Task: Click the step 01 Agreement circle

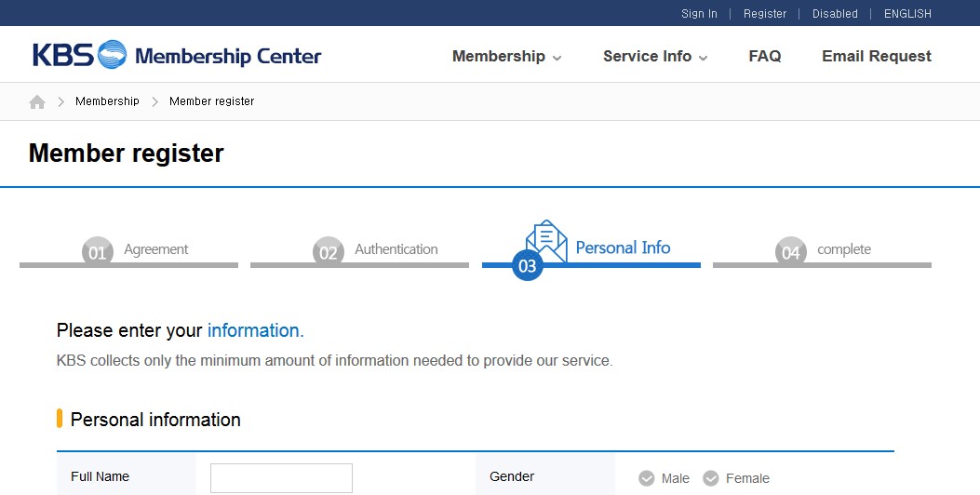Action: point(97,251)
